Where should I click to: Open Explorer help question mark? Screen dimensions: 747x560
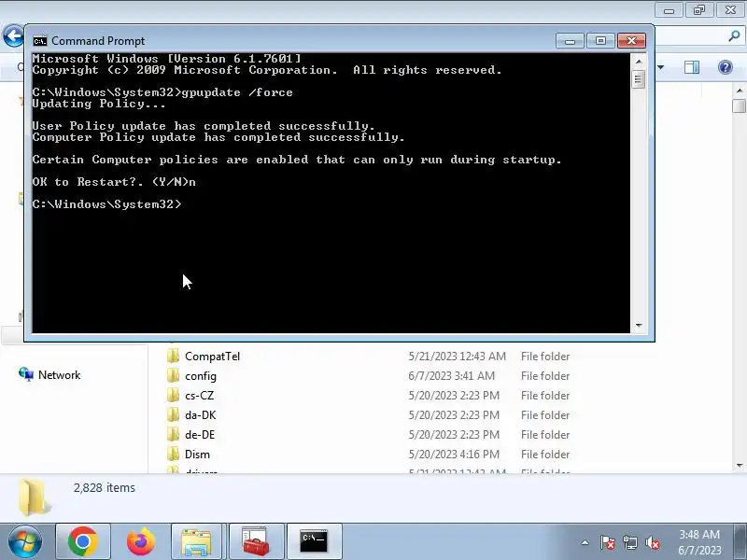pyautogui.click(x=726, y=67)
